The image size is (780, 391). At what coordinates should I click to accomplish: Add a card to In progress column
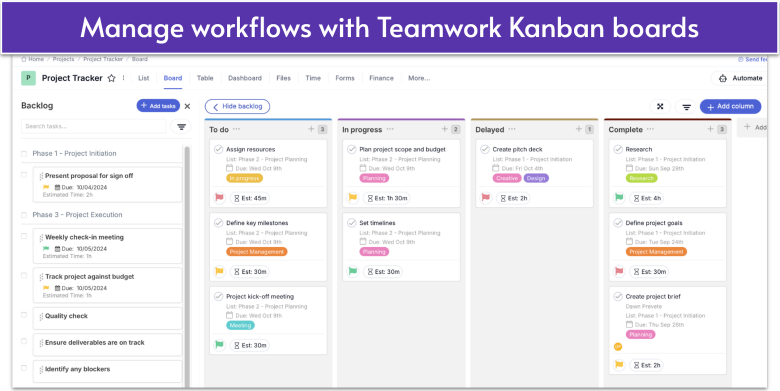(445, 129)
